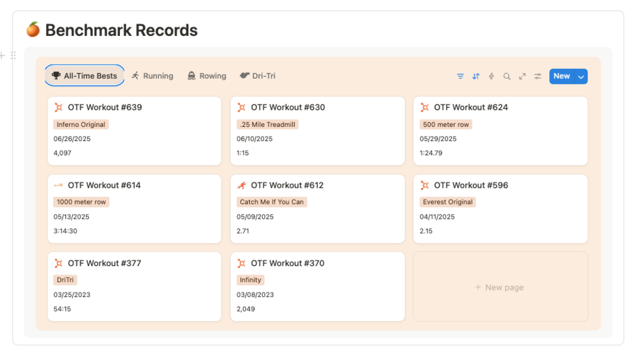Click the empty New page card
644x354 pixels.
[x=500, y=287]
